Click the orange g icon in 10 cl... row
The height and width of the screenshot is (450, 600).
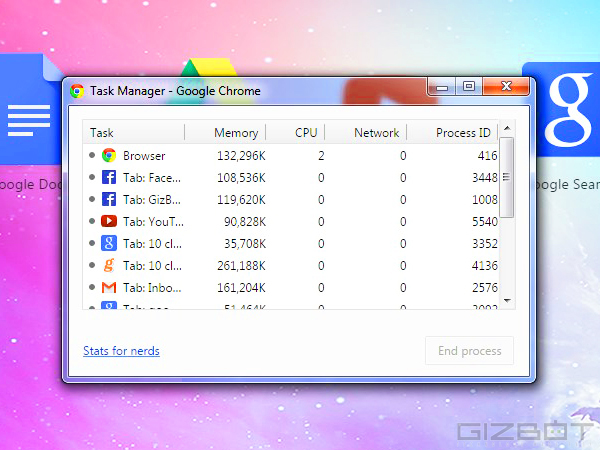(x=108, y=265)
